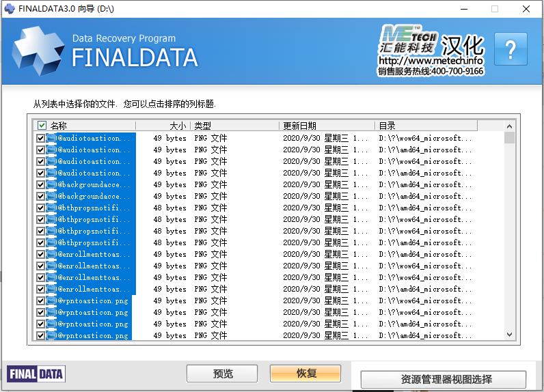Close the FINALDATA wizard window
Image resolution: width=544 pixels, height=392 pixels.
(526, 9)
